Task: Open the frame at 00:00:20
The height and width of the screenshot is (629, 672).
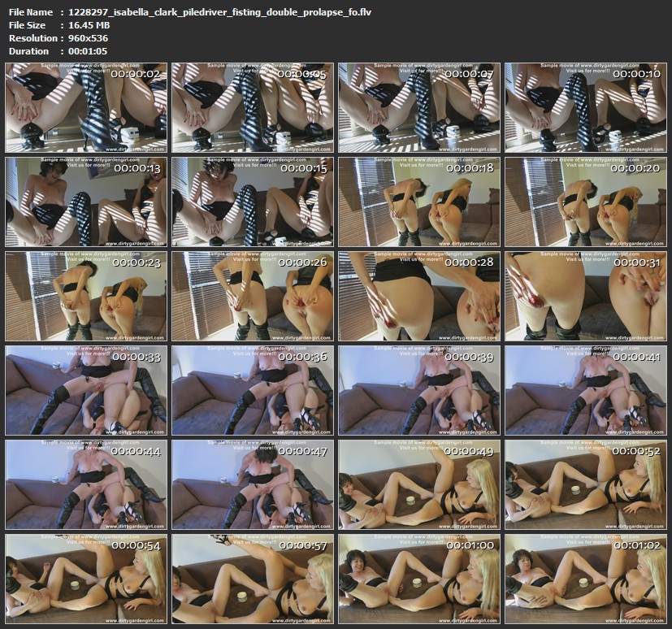Action: (x=585, y=202)
